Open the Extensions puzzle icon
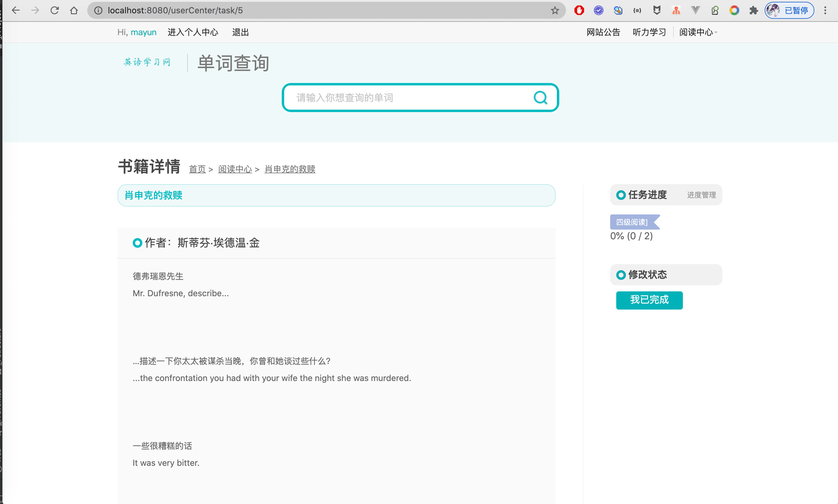Screen dimensions: 838x504 753,11
